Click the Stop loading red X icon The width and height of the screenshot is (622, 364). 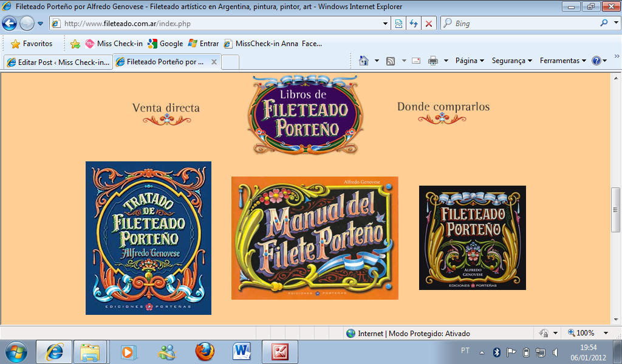(x=429, y=24)
